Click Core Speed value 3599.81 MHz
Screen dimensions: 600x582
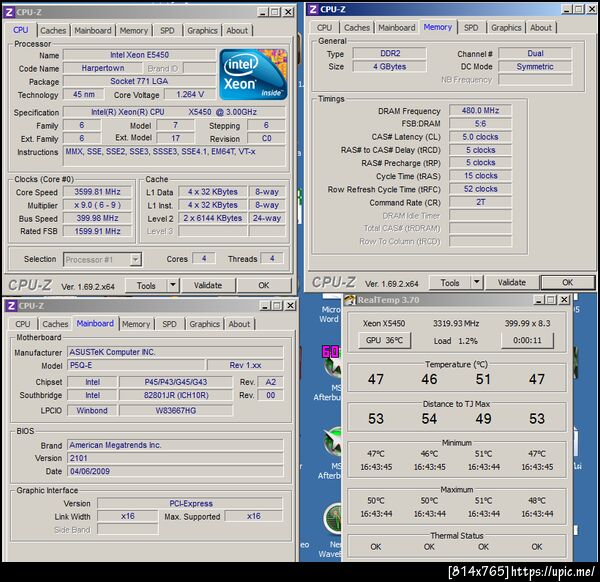point(97,192)
